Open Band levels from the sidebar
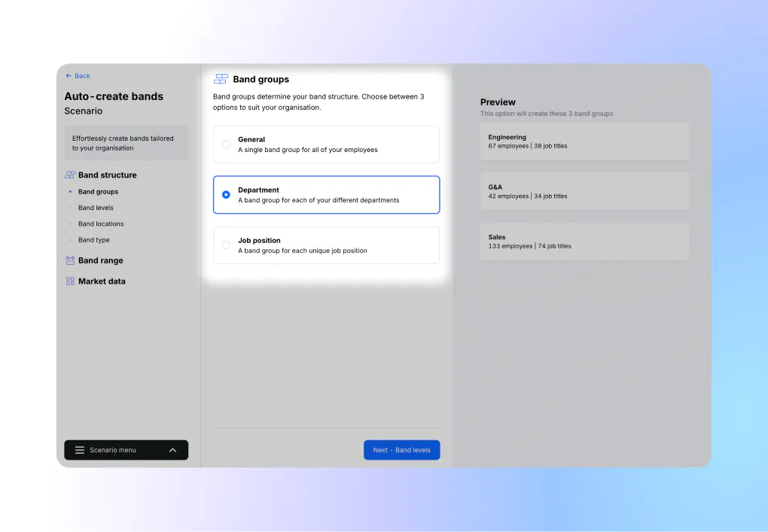The width and height of the screenshot is (768, 532). click(x=96, y=208)
